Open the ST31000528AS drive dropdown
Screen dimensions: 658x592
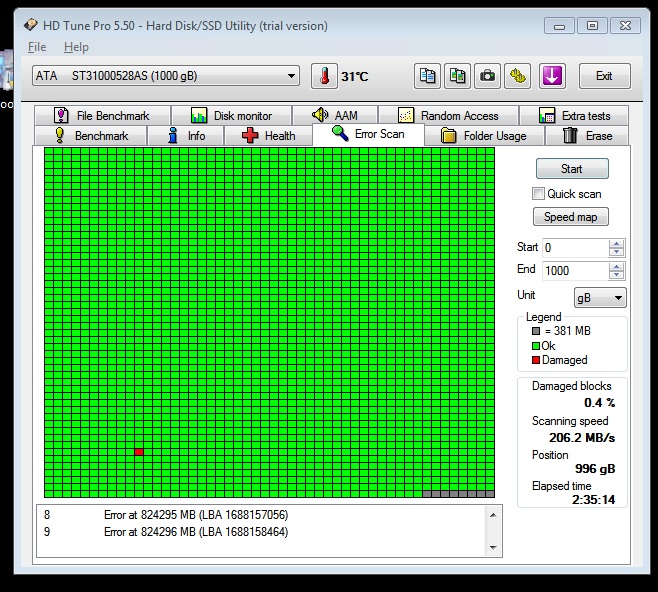[x=166, y=76]
